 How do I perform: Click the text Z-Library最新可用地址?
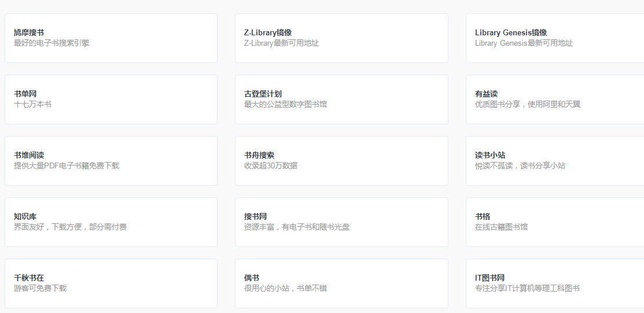[281, 43]
